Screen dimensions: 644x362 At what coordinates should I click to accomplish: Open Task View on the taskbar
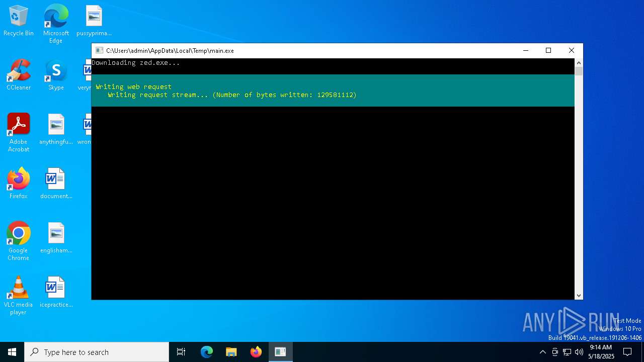(181, 352)
